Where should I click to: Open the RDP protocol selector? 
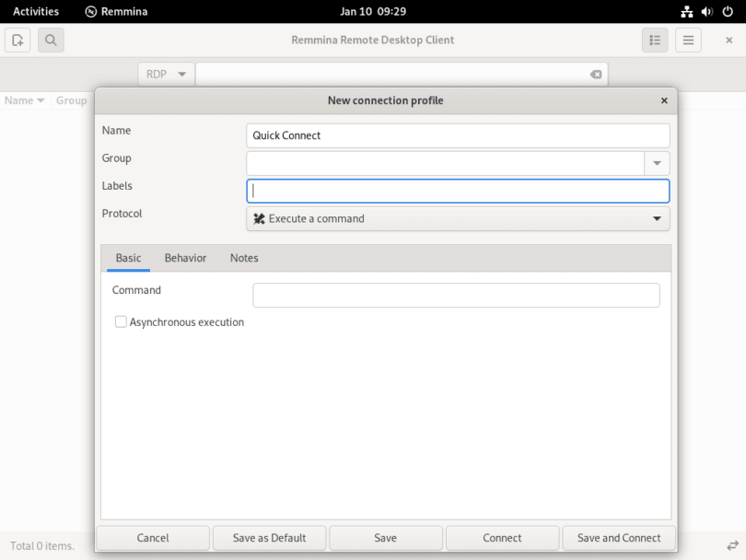click(x=166, y=74)
